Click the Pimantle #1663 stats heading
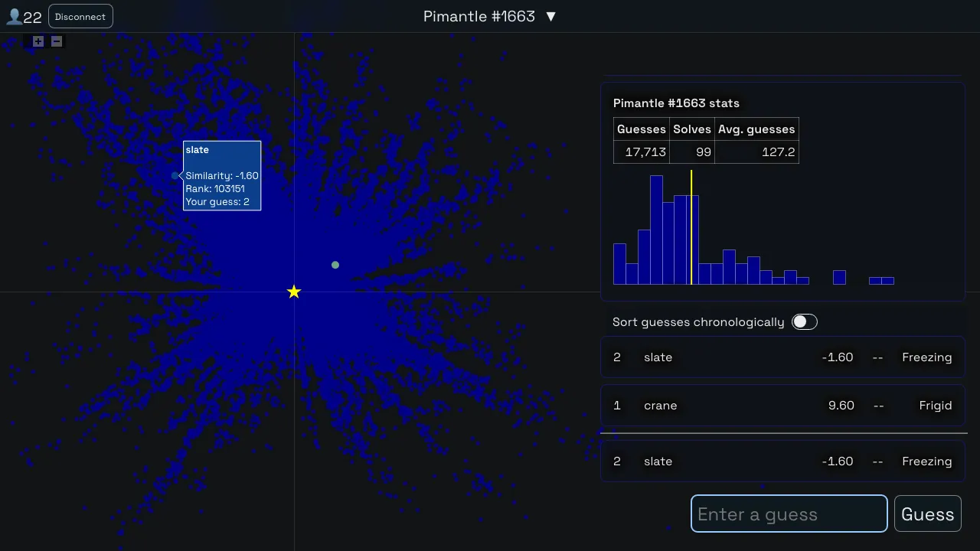 click(x=676, y=103)
